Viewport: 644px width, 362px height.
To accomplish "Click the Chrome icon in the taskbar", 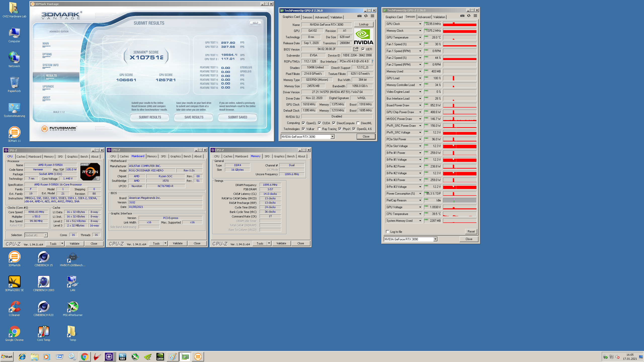I will click(x=85, y=356).
